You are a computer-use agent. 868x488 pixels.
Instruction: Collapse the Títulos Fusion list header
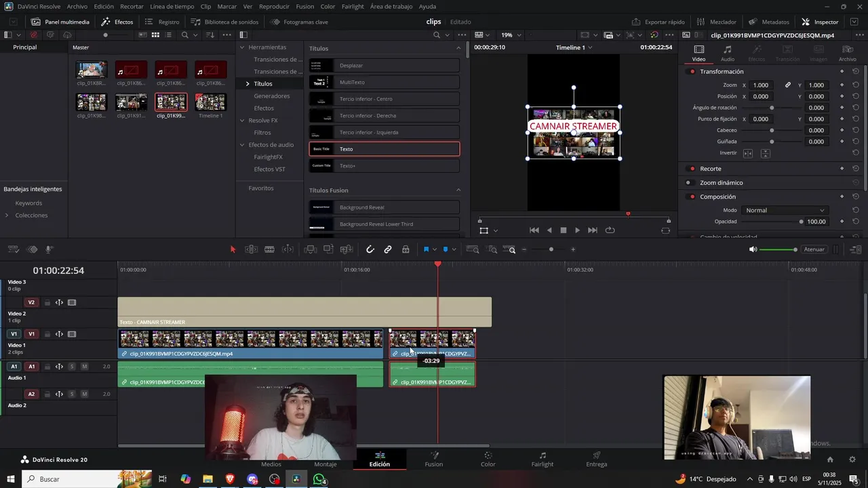pyautogui.click(x=458, y=190)
